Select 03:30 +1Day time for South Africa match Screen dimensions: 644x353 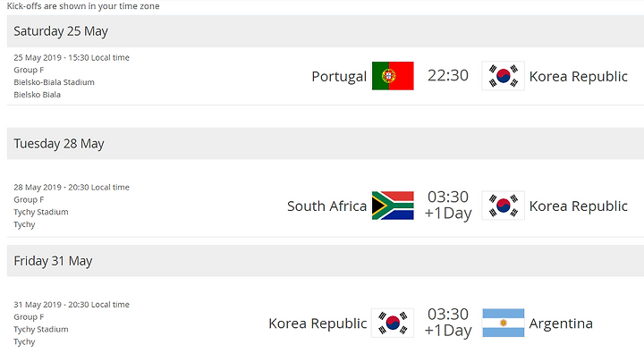pyautogui.click(x=448, y=206)
